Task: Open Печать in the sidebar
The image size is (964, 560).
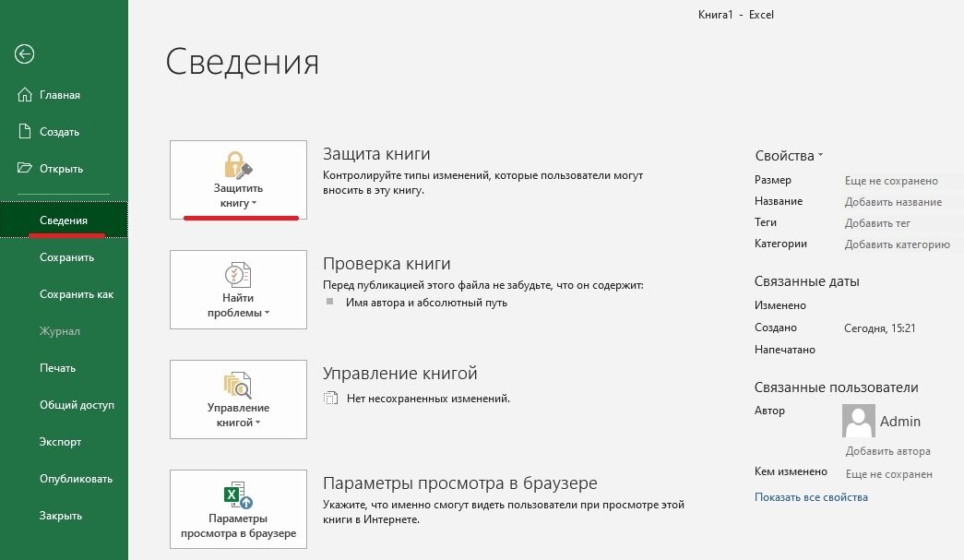Action: [64, 367]
